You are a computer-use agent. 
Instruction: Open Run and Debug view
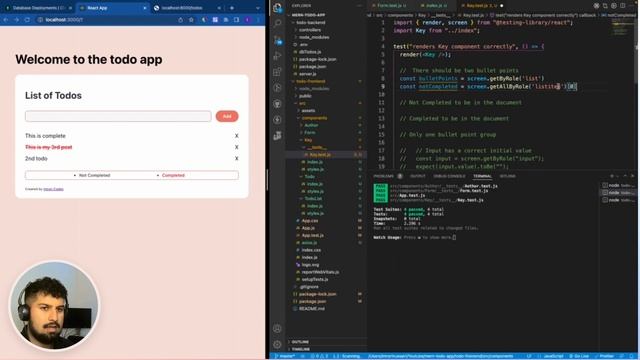(x=278, y=56)
